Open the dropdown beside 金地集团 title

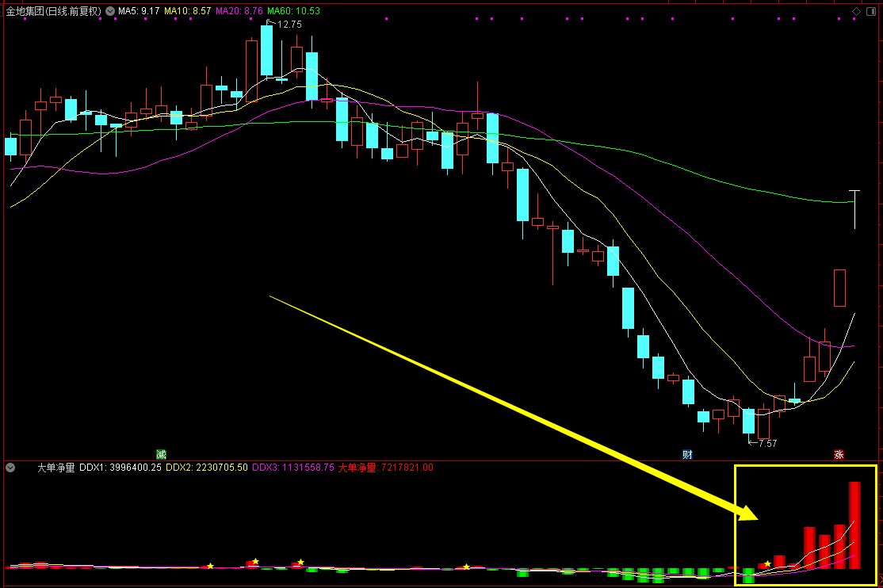(x=110, y=11)
